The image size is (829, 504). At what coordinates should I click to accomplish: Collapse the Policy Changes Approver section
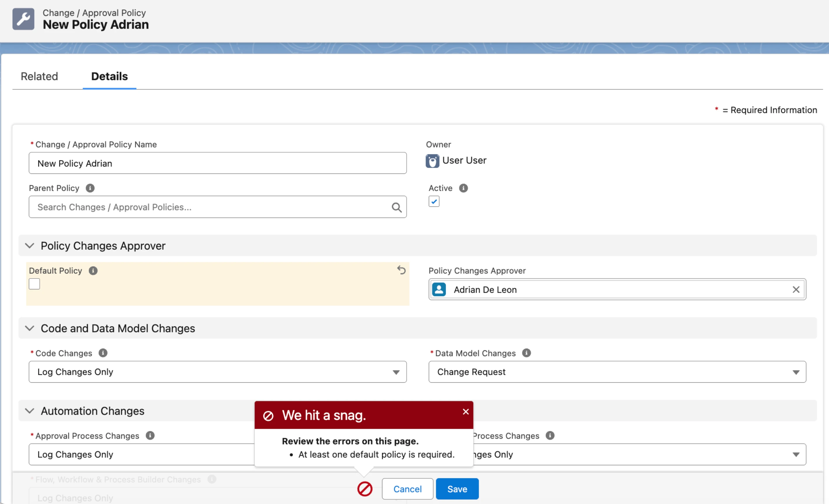[x=29, y=246]
